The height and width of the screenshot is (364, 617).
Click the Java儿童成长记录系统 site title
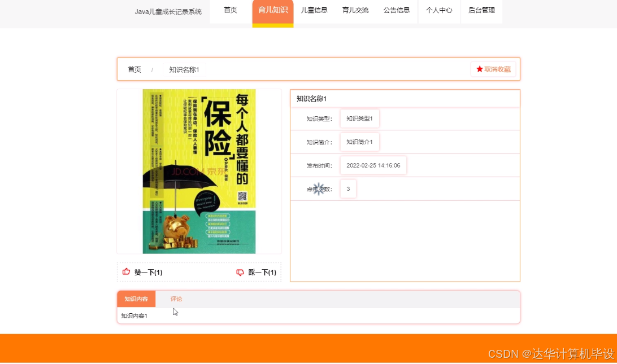(168, 12)
